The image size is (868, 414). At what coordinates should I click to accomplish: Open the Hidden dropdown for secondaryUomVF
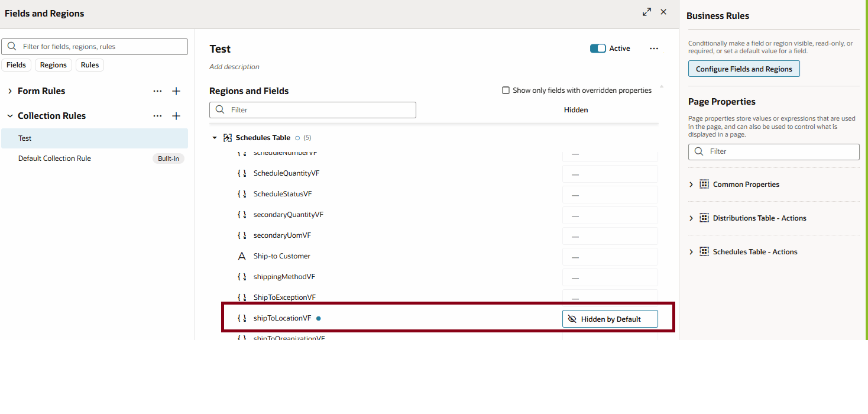point(610,236)
